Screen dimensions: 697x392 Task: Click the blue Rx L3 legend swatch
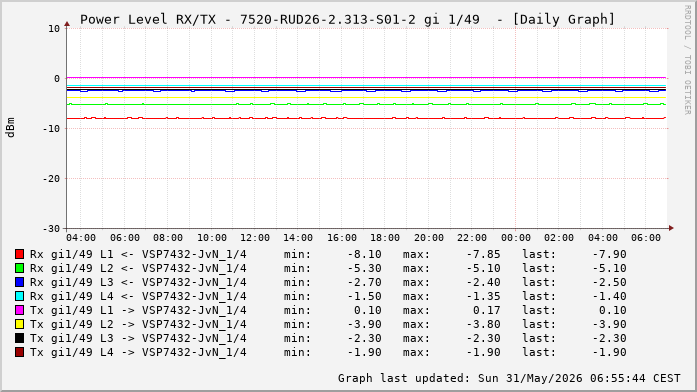click(x=20, y=282)
